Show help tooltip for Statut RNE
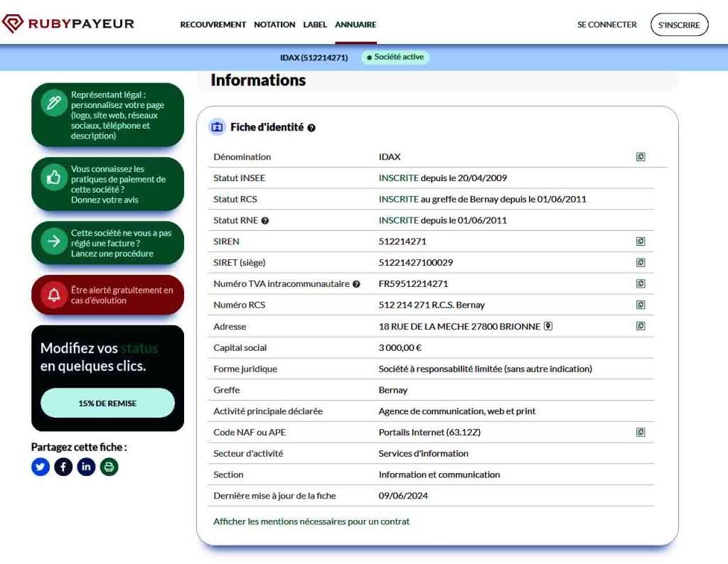This screenshot has height=564, width=728. point(265,221)
